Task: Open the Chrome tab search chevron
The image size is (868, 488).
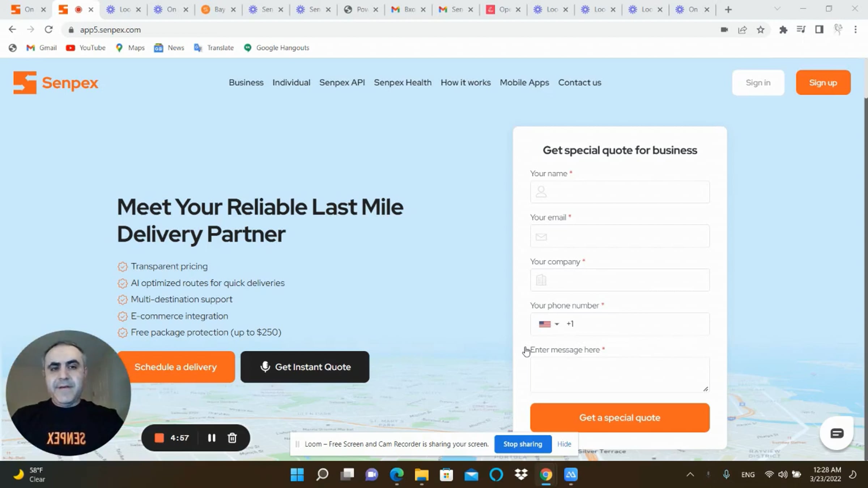Action: tap(777, 9)
